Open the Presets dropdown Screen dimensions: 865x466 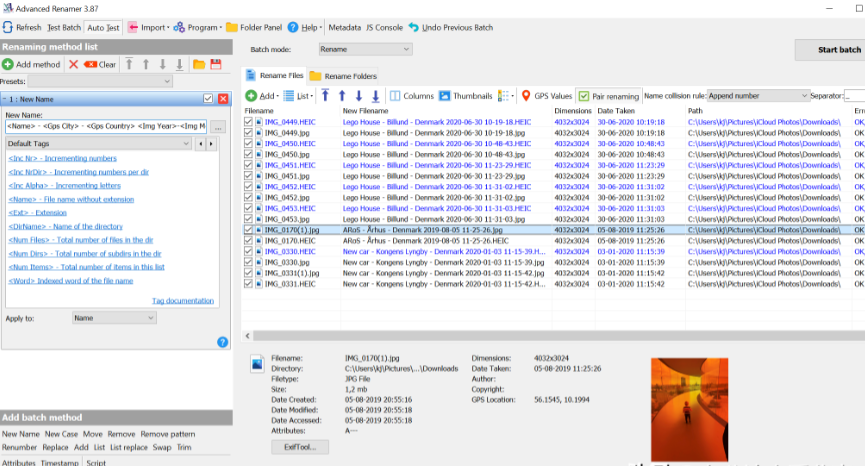click(100, 81)
